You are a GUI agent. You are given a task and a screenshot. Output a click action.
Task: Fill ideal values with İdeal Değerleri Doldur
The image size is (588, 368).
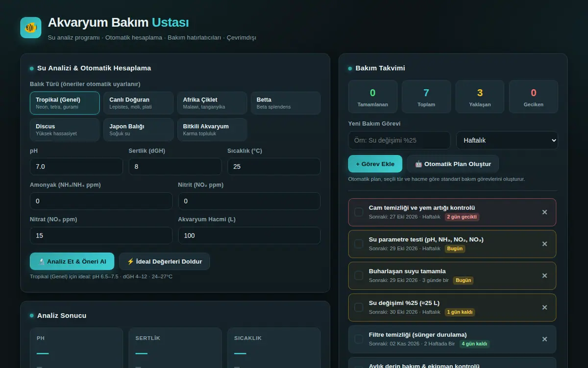[165, 262]
